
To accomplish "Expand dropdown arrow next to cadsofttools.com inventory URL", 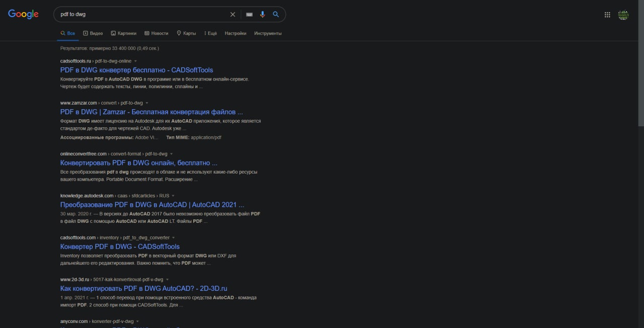I will coord(174,237).
